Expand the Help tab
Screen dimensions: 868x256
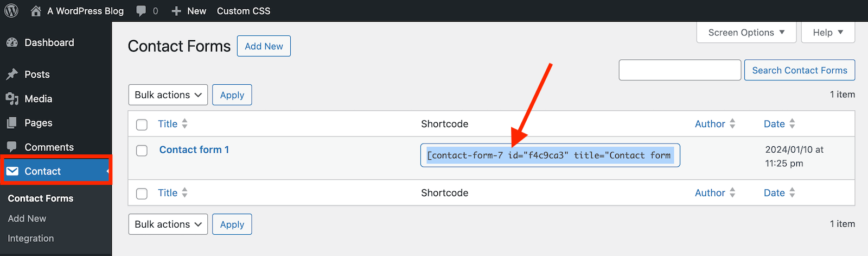point(828,33)
